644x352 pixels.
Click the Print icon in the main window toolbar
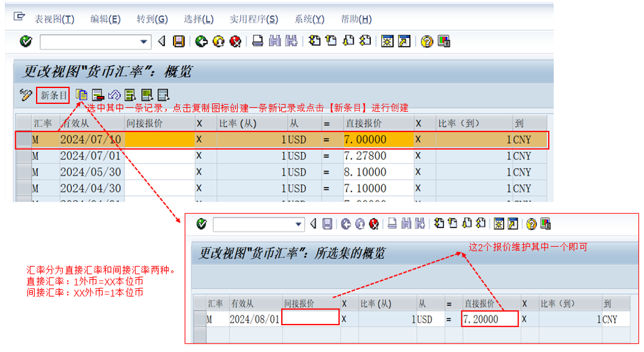tap(258, 42)
